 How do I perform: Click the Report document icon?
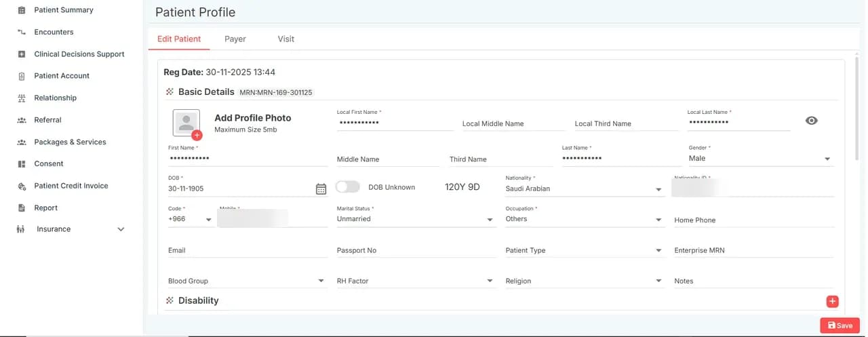click(x=21, y=207)
